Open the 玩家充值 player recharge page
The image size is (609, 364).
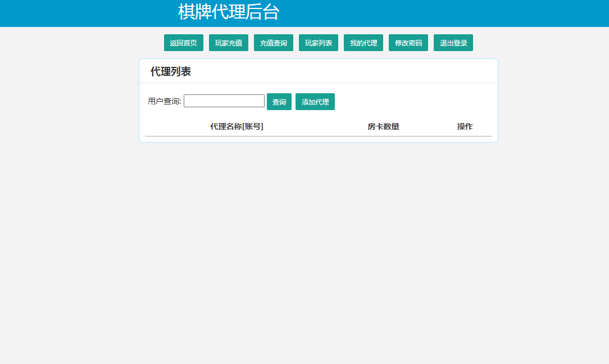(228, 42)
